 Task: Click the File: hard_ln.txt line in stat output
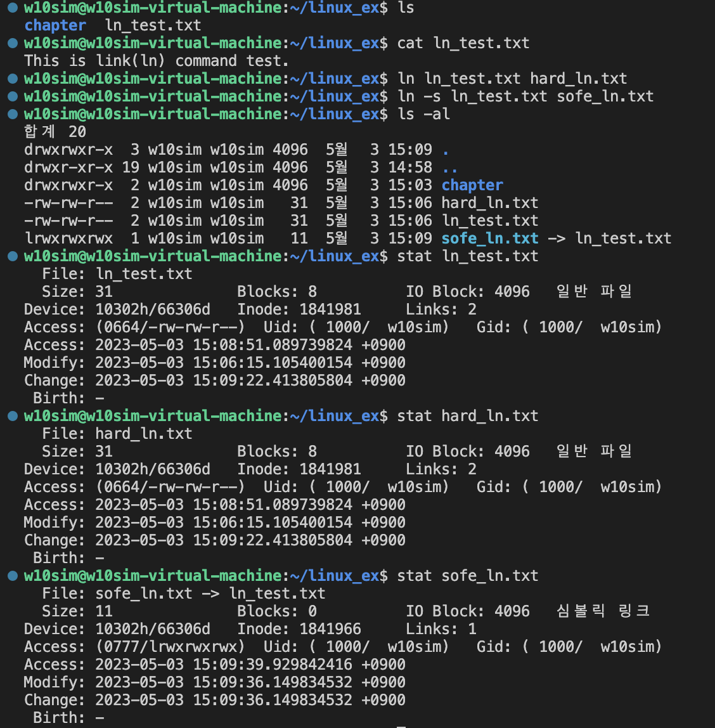click(x=117, y=434)
